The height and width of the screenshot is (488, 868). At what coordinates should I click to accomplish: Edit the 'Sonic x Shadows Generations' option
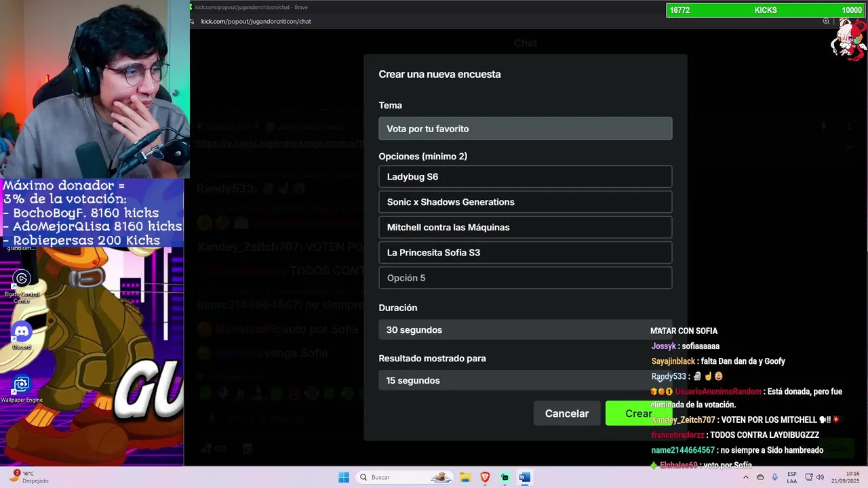526,202
